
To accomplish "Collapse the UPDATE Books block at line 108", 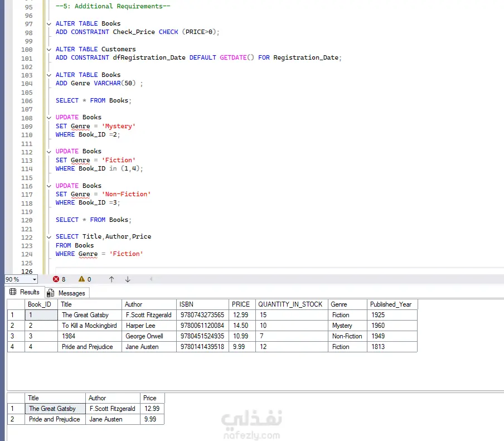I will click(49, 118).
